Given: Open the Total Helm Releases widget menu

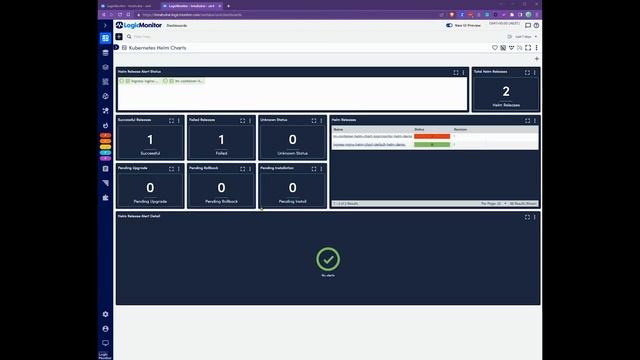Looking at the screenshot, I should point(535,72).
